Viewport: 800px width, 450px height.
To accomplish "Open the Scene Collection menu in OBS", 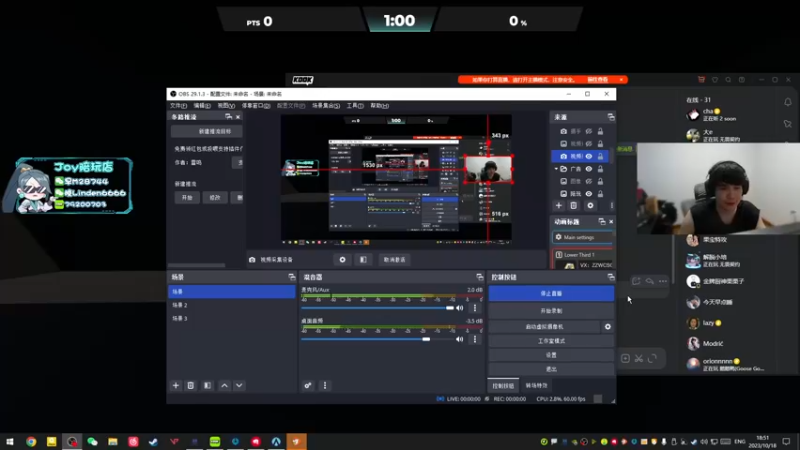I will [326, 106].
